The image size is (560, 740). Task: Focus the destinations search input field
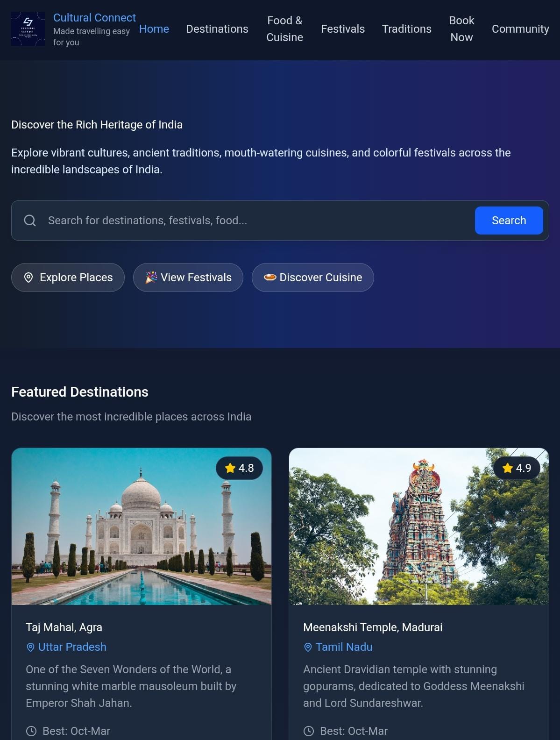257,221
